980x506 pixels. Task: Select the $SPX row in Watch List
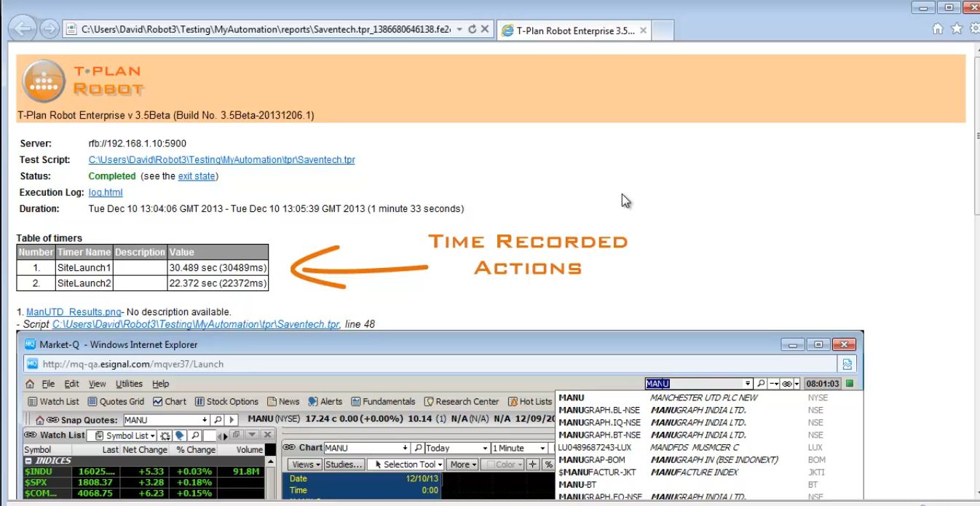pos(143,483)
